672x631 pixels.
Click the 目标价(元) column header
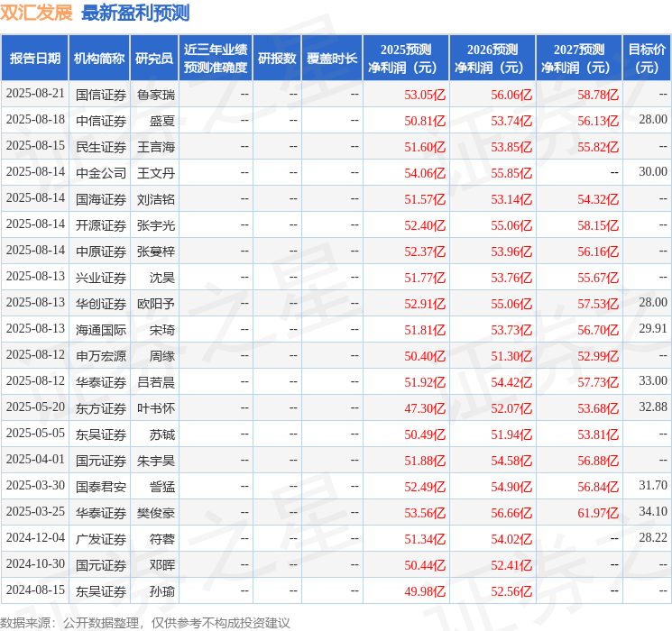tap(647, 59)
